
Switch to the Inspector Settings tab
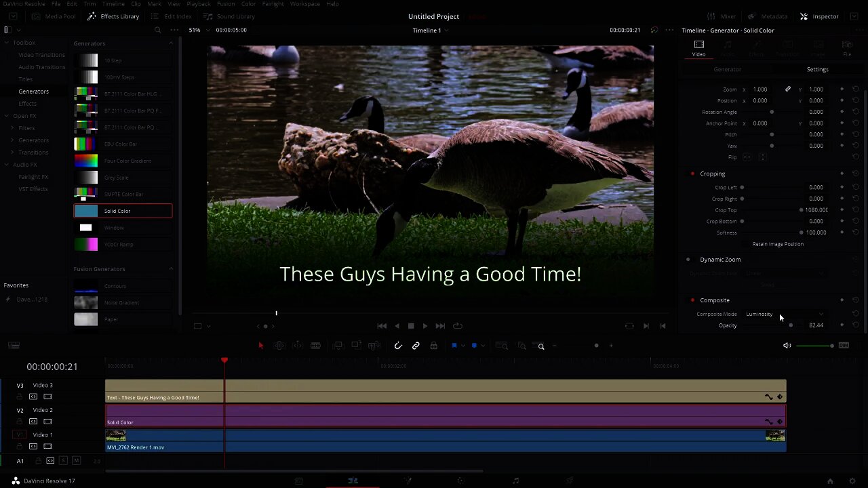pyautogui.click(x=817, y=69)
